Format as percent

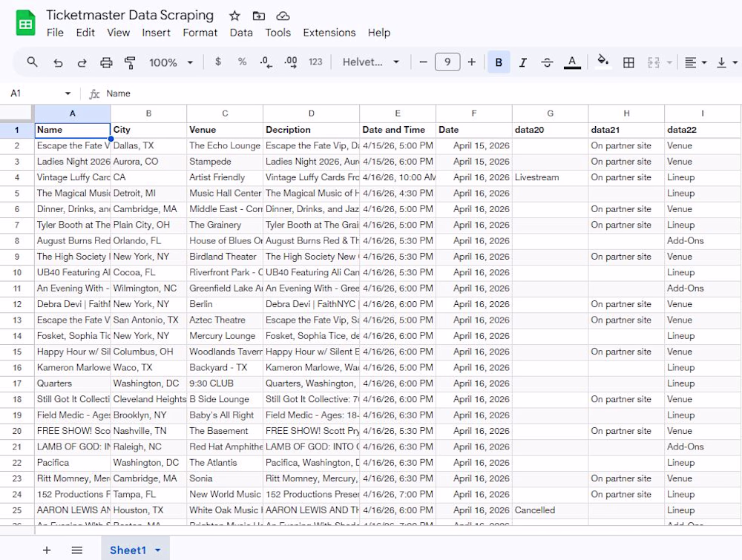click(243, 62)
